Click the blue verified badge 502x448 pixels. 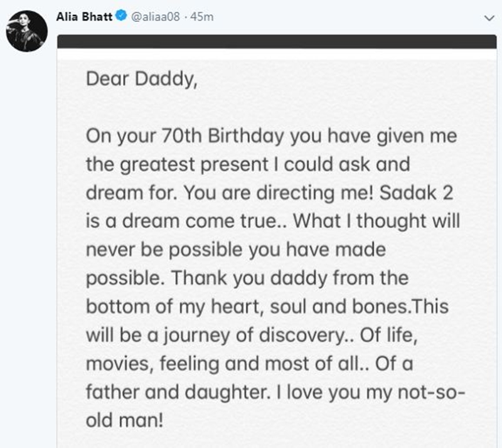point(121,16)
